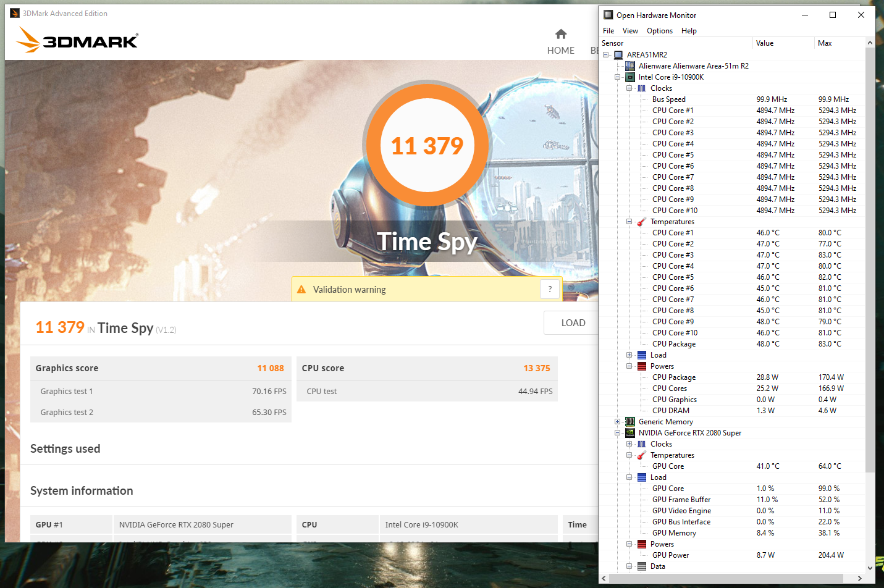Click NVIDIA GeForce RTX 2080 Super icon

[x=630, y=433]
